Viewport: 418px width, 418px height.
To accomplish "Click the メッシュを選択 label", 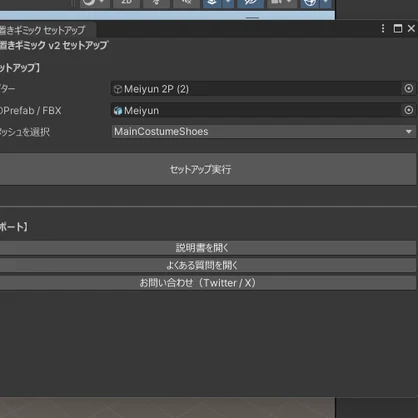I will (25, 132).
